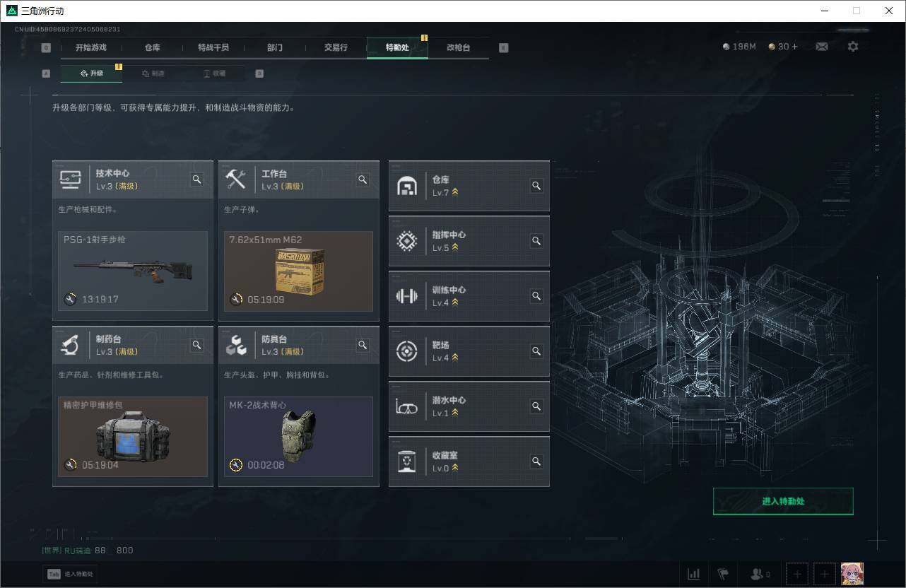The image size is (906, 588).
Task: Click a dashed plus slot to invite teammate
Action: pyautogui.click(x=796, y=574)
